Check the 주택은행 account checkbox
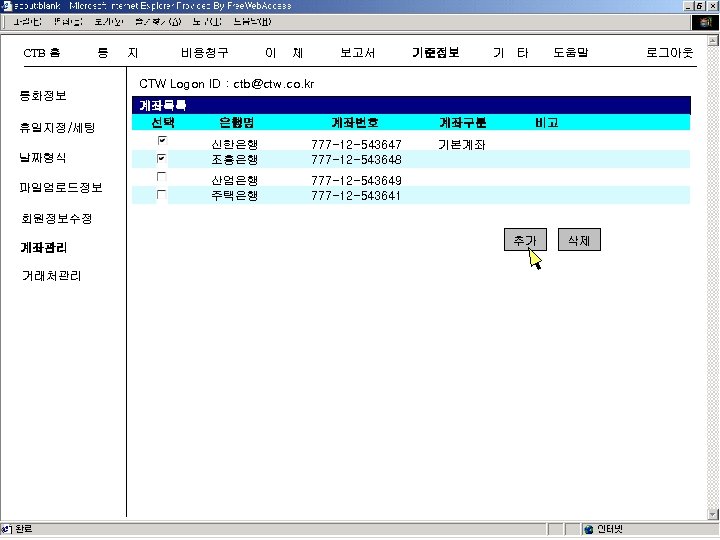This screenshot has width=720, height=540. coord(161,195)
